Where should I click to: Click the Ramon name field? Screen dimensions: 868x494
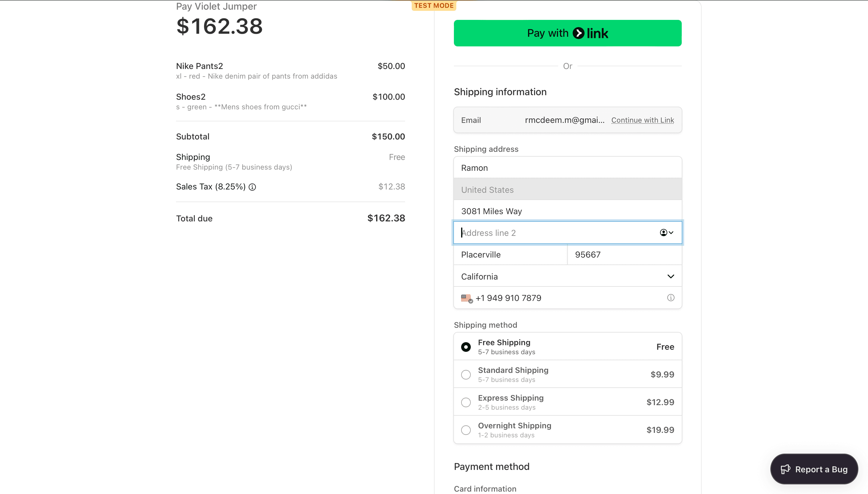(x=568, y=167)
